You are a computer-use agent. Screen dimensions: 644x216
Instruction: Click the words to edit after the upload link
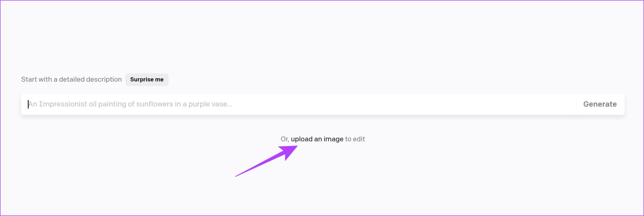coord(355,139)
